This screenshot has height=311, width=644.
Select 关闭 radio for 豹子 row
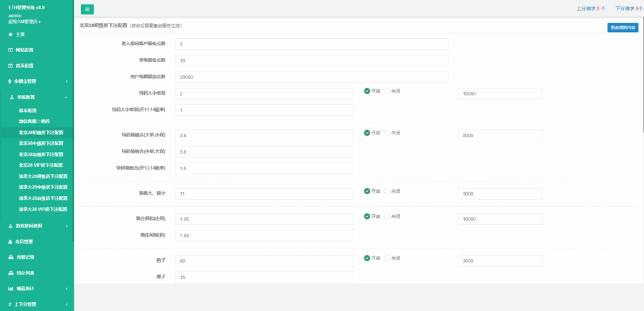387,258
